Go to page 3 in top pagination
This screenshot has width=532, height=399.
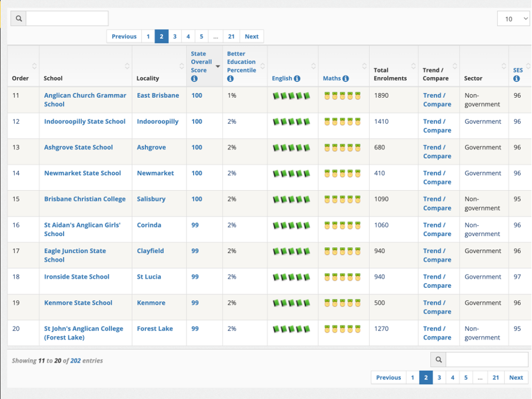pyautogui.click(x=175, y=36)
